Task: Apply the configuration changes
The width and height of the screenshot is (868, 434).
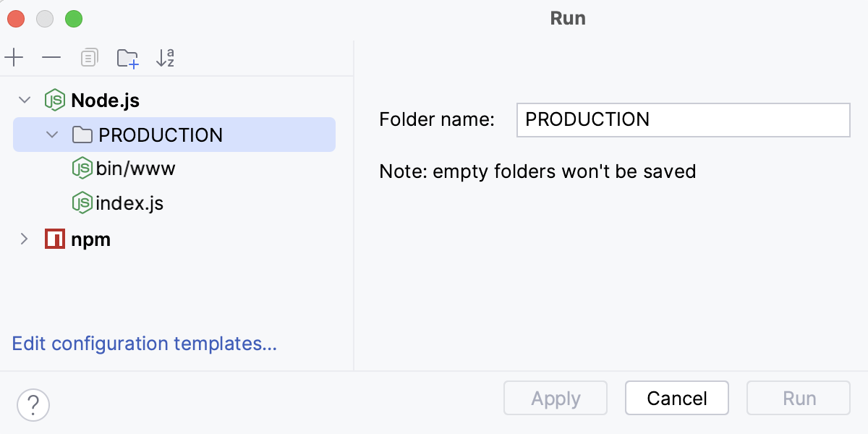Action: (556, 398)
